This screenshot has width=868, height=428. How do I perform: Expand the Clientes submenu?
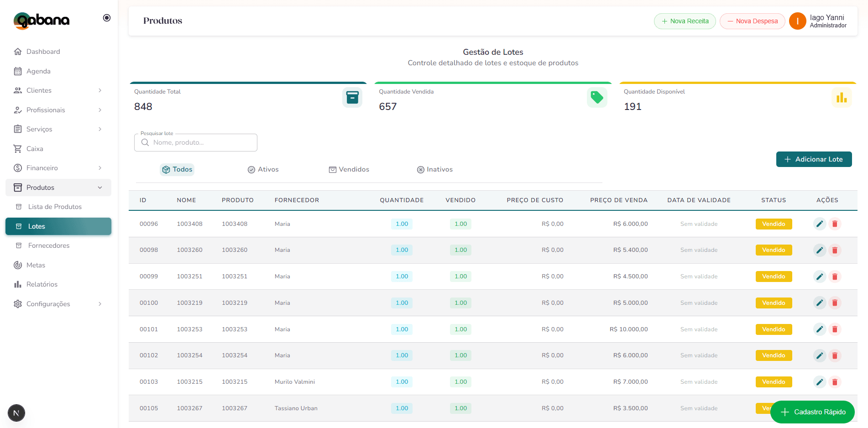tap(100, 90)
